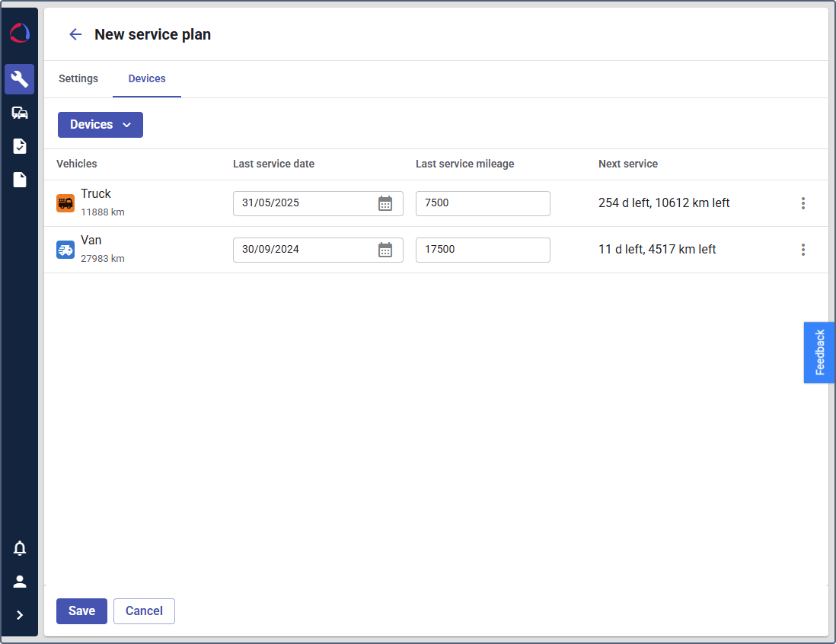This screenshot has width=836, height=644.
Task: Select the Devices tab
Action: coord(147,79)
